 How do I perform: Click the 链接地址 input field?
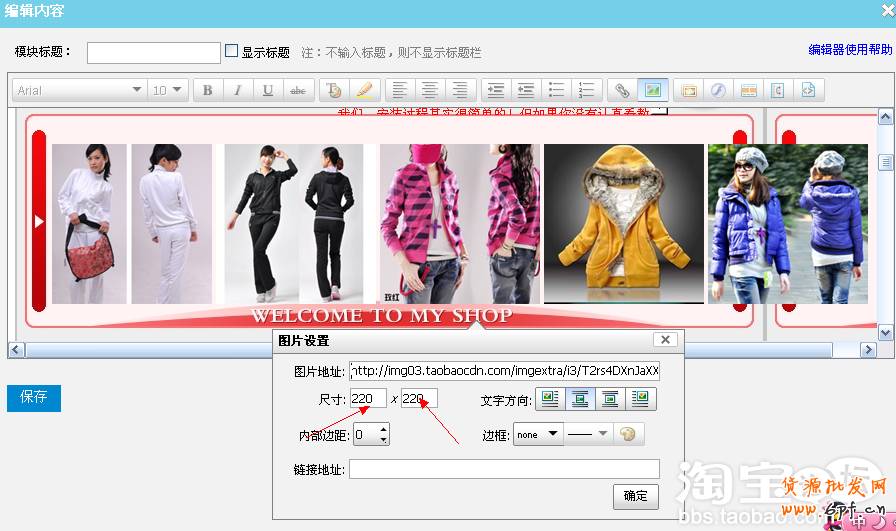click(504, 469)
